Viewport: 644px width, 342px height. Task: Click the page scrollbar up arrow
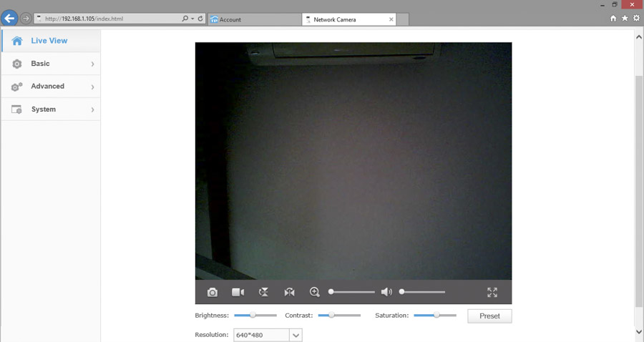tap(639, 37)
